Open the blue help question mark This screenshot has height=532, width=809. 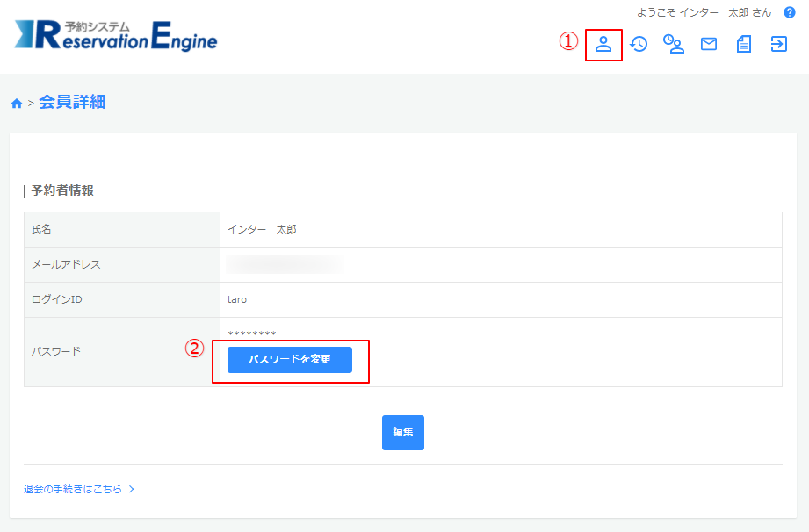click(789, 12)
